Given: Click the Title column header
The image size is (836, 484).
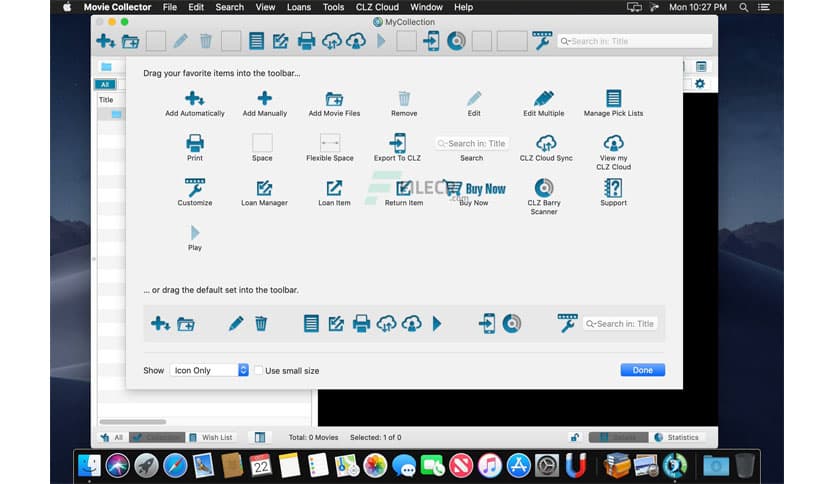Looking at the screenshot, I should pyautogui.click(x=106, y=100).
